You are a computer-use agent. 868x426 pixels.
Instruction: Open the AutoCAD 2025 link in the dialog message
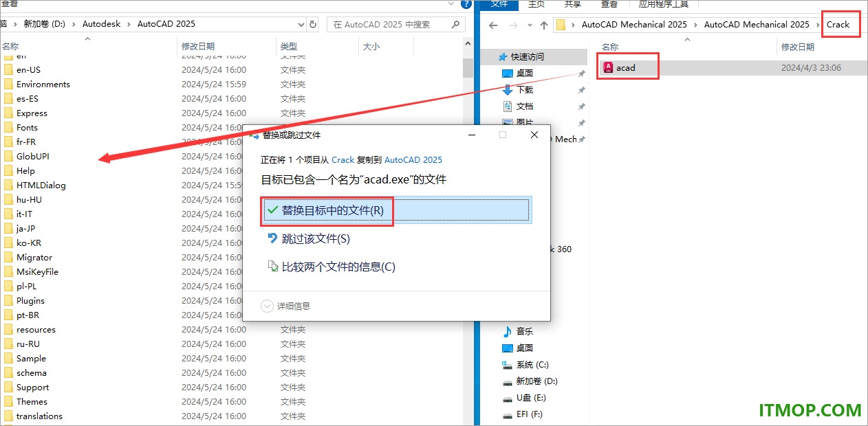(x=413, y=159)
